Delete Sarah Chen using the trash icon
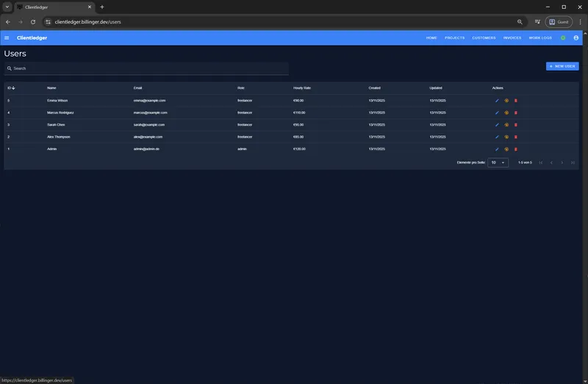 point(516,124)
